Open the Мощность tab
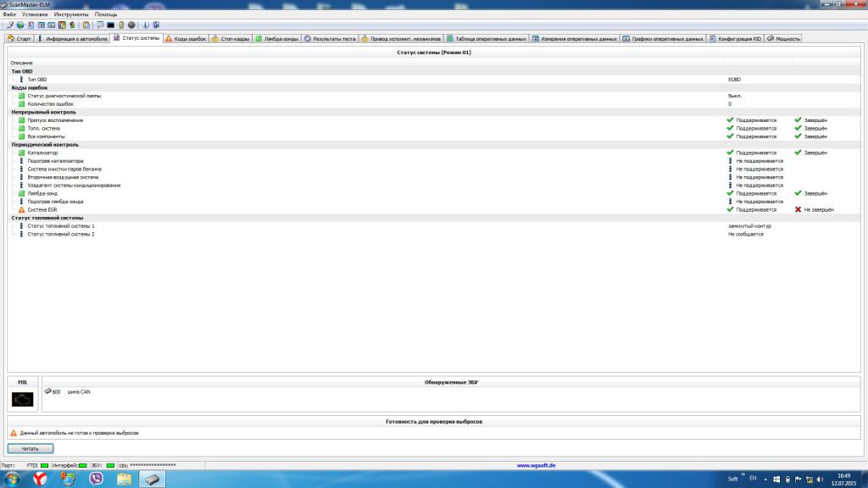Screen dimensions: 868x488 (x=783, y=38)
